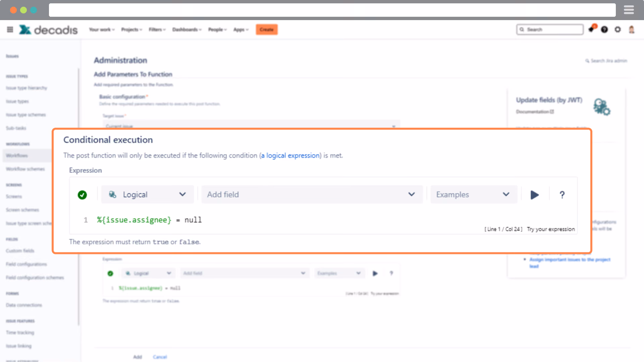Open Screens in sidebar
This screenshot has width=644, height=362.
[x=14, y=196]
